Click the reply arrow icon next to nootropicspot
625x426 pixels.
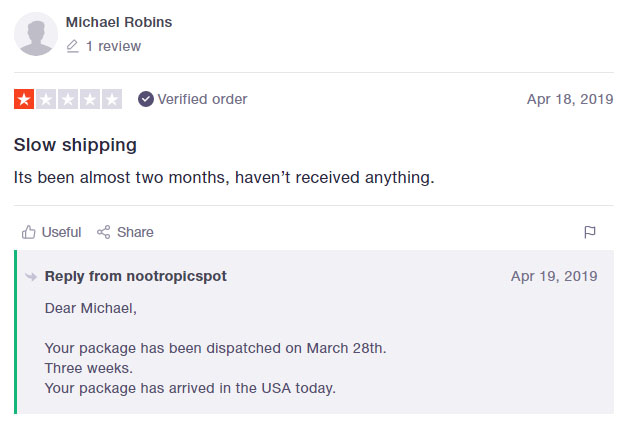31,276
